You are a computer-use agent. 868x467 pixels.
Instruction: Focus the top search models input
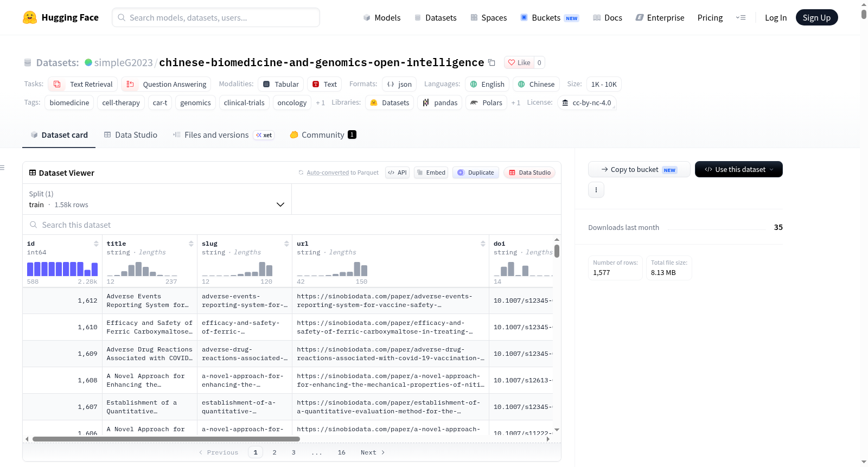point(216,17)
